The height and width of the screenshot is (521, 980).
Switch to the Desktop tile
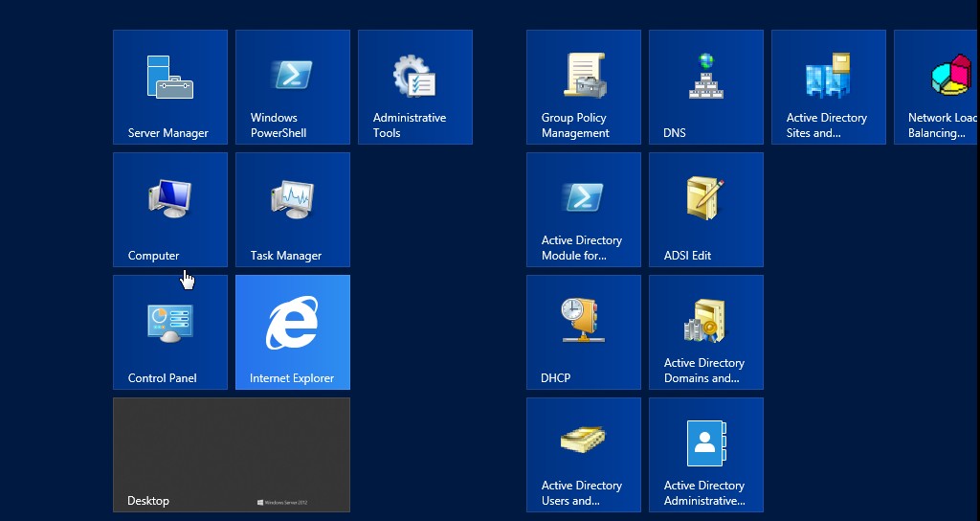[x=232, y=455]
